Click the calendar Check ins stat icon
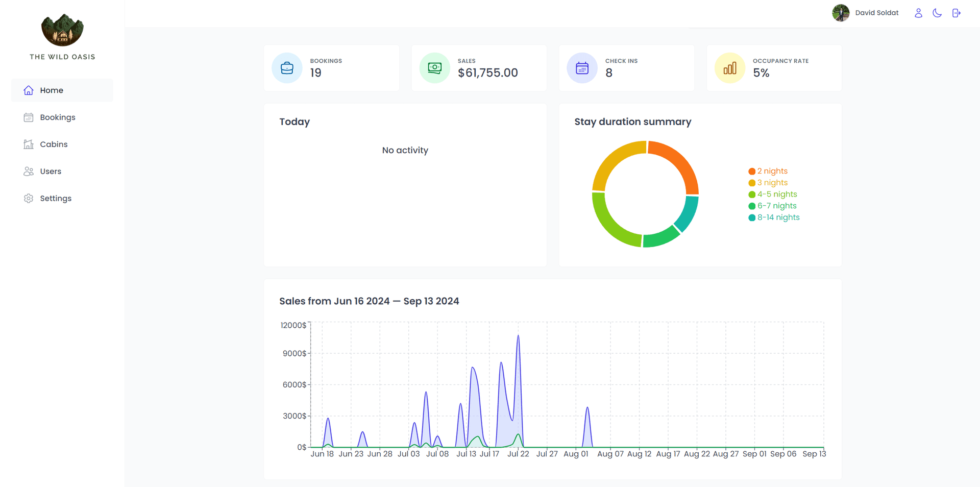Viewport: 980px width, 487px height. [x=582, y=68]
